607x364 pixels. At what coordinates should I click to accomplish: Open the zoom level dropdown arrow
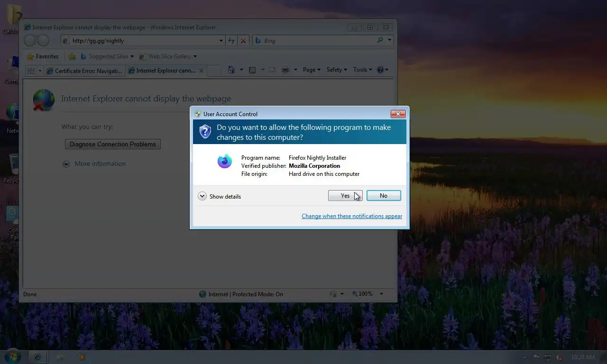pyautogui.click(x=381, y=294)
